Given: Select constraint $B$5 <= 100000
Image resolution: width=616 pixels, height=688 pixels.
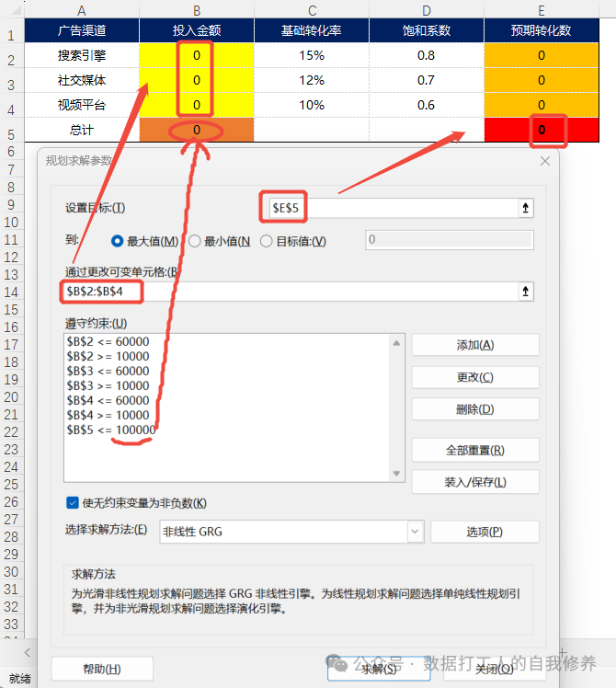Looking at the screenshot, I should (x=111, y=430).
